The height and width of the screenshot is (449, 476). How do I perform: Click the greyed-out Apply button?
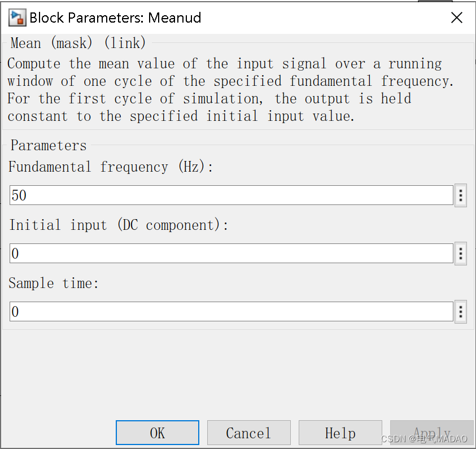click(x=431, y=433)
